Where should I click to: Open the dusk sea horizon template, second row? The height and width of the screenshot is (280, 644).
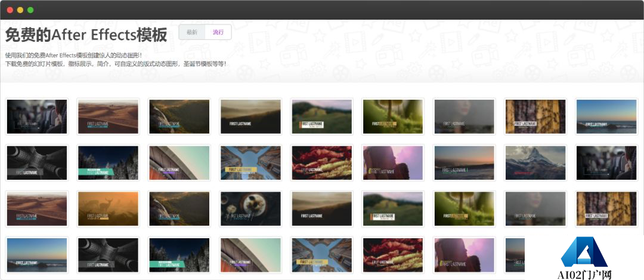pos(465,163)
